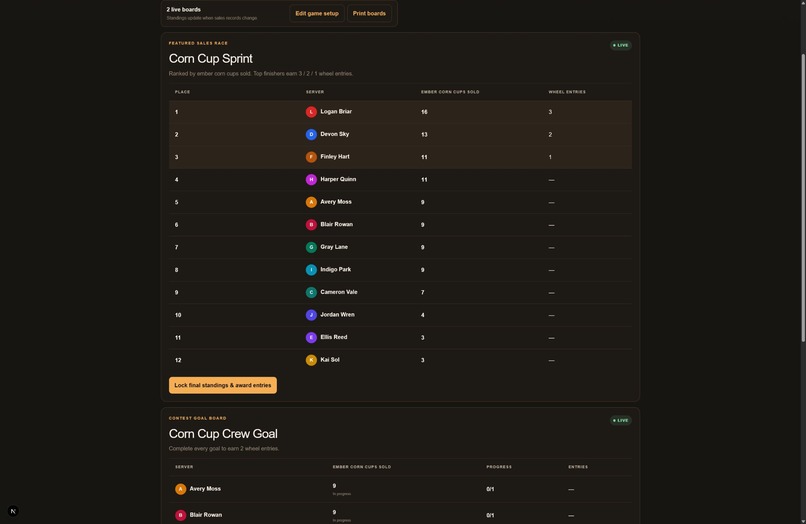Click the name Finley Hart
This screenshot has height=524, width=806.
[x=335, y=157]
